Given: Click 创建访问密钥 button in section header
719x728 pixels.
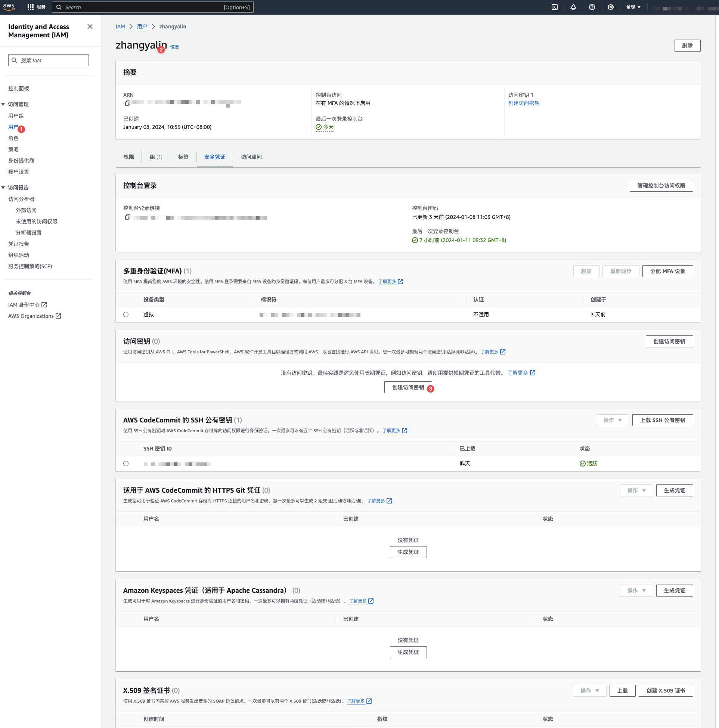Looking at the screenshot, I should pos(669,341).
